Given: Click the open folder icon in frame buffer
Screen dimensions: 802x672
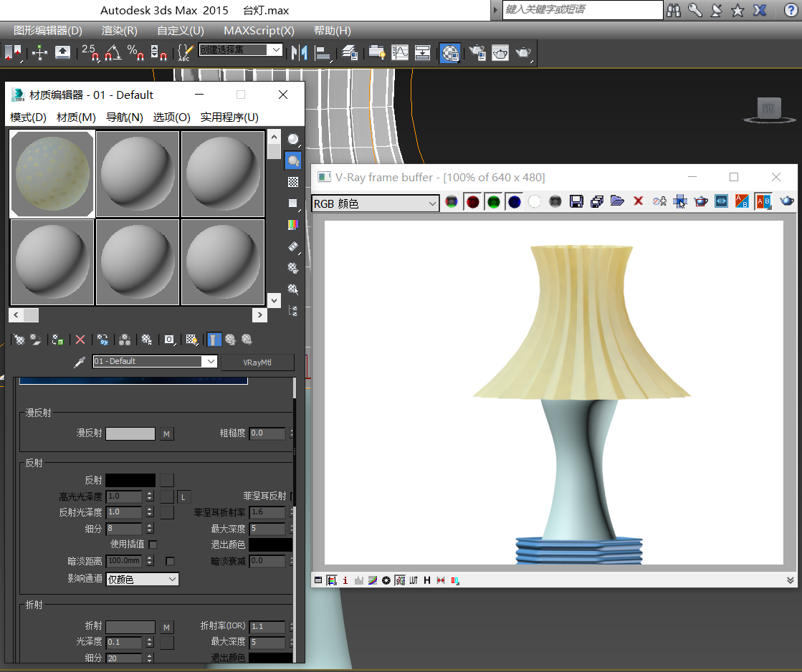Looking at the screenshot, I should click(x=617, y=202).
